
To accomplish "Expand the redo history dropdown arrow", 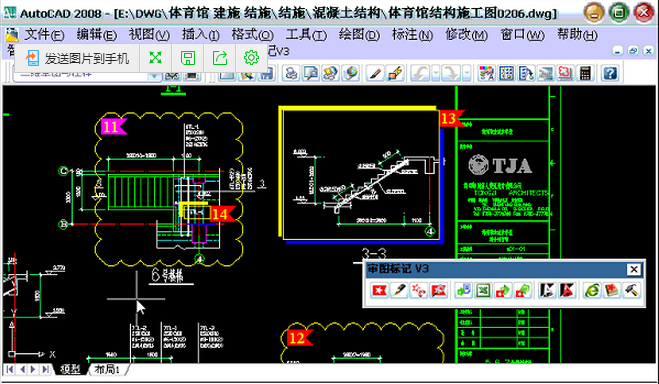I will coord(467,74).
